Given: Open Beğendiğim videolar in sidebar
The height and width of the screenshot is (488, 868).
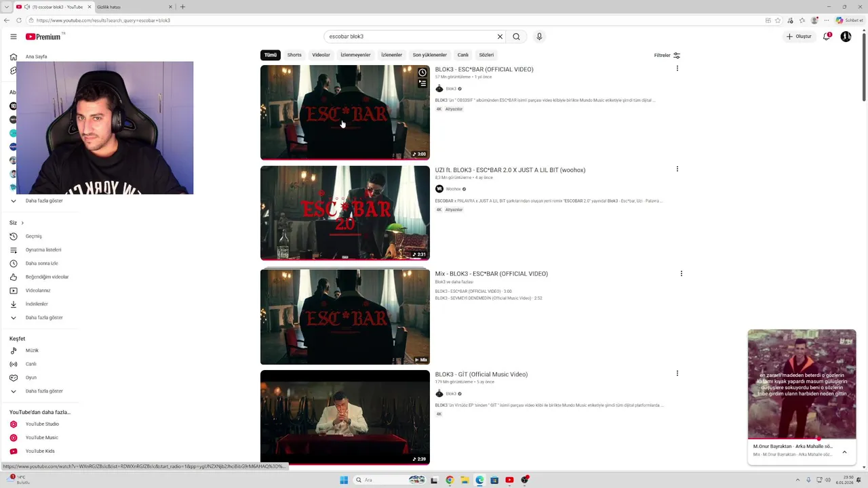Looking at the screenshot, I should click(x=47, y=277).
